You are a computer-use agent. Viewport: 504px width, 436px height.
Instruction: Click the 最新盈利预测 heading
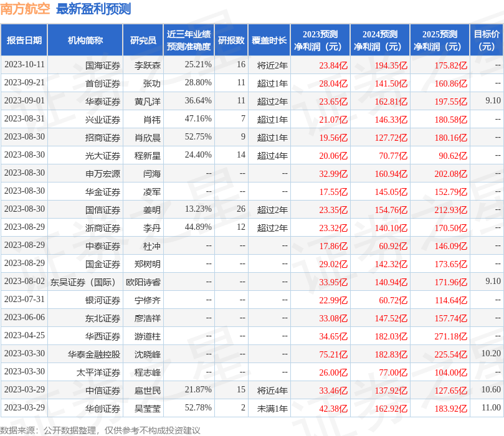click(93, 9)
